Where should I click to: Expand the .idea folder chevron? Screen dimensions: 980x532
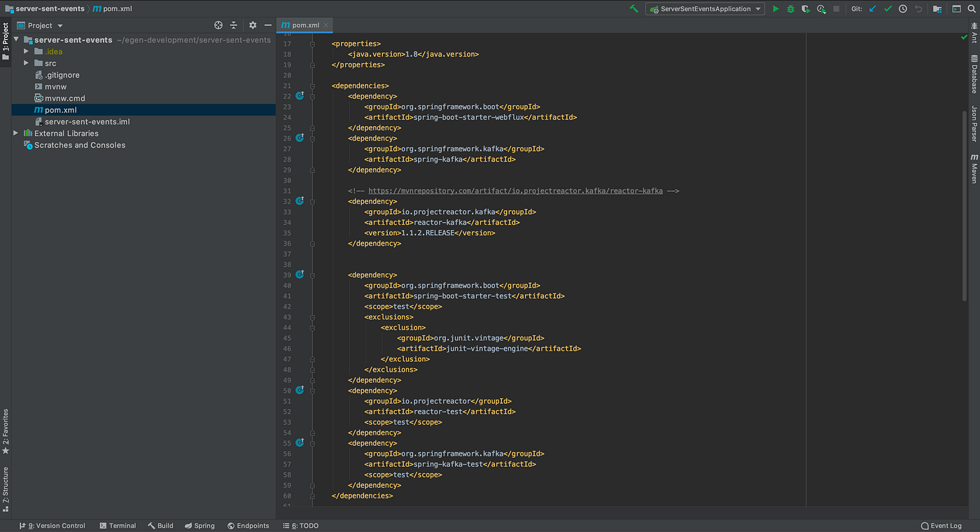coord(26,51)
